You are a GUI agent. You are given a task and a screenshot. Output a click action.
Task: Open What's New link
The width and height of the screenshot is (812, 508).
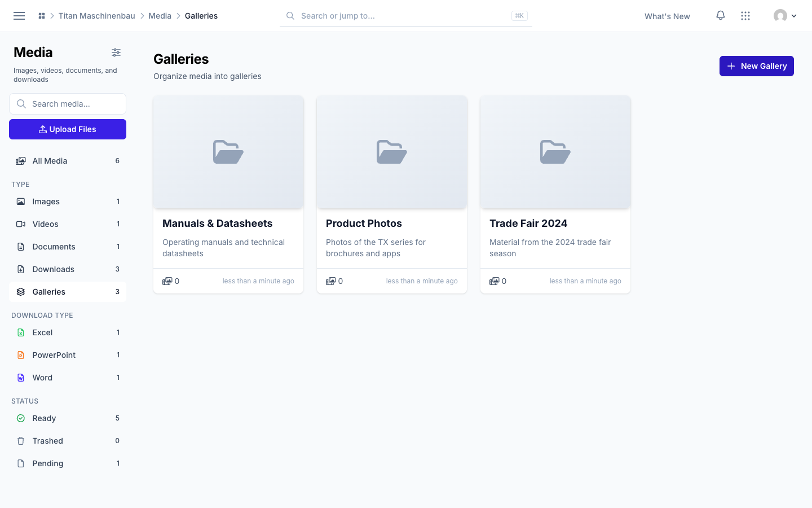pyautogui.click(x=667, y=16)
